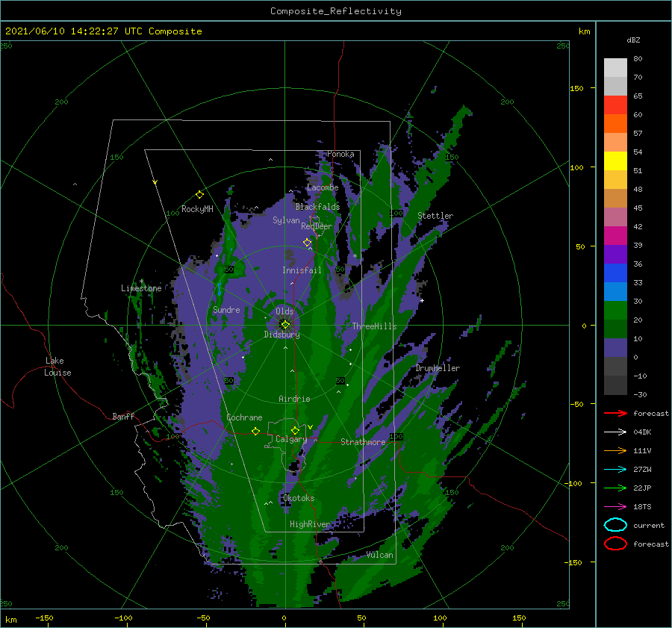Image resolution: width=672 pixels, height=628 pixels.
Task: Click the Stettler town label
Action: (435, 216)
